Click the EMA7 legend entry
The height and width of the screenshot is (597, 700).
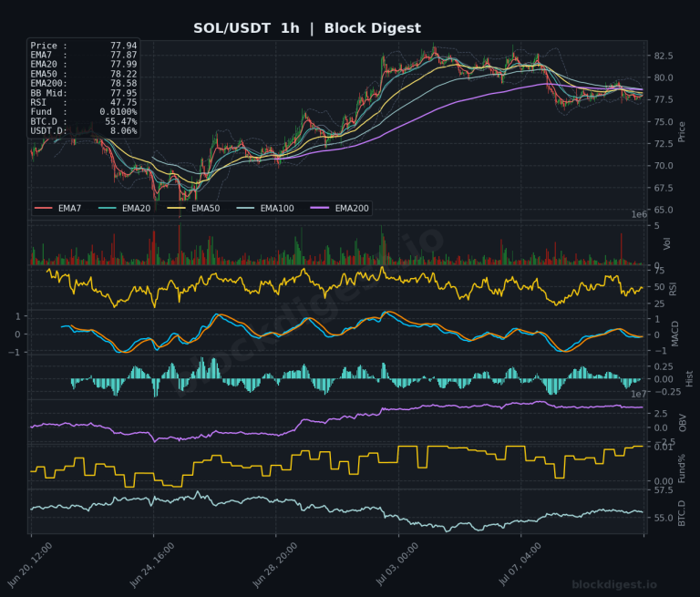tap(58, 208)
